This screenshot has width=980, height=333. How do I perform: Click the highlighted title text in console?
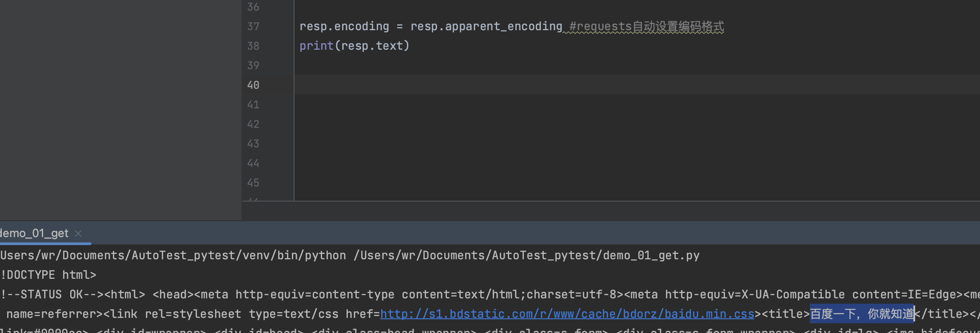[x=861, y=314]
